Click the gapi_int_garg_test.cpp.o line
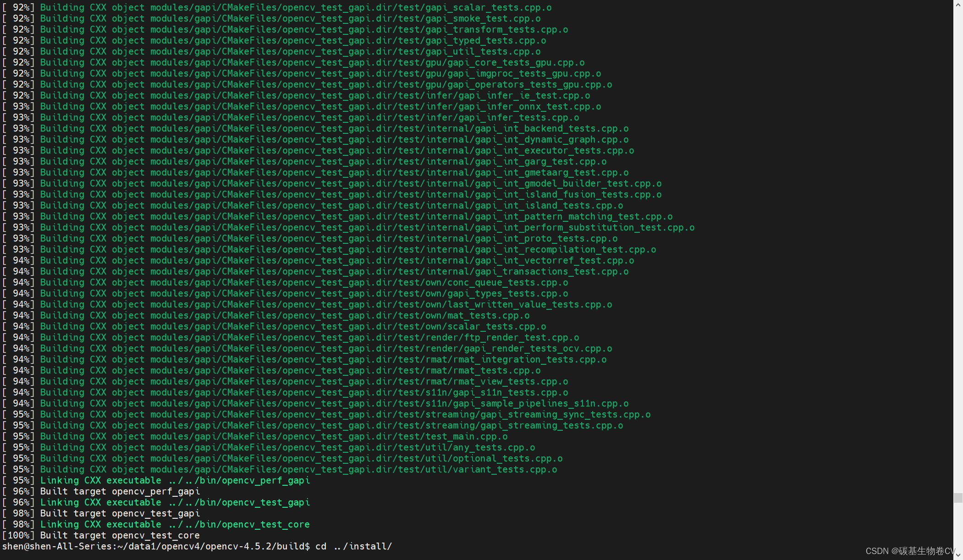The image size is (963, 560). click(x=304, y=162)
